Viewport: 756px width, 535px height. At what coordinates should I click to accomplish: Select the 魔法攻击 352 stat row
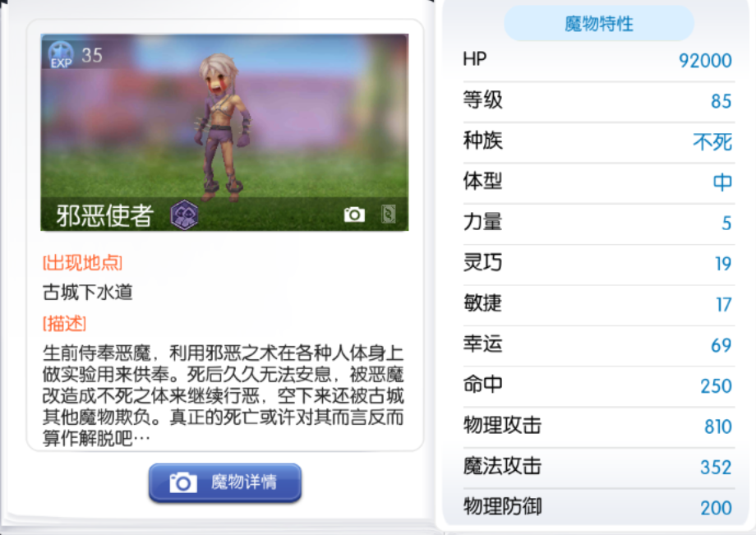[597, 467]
